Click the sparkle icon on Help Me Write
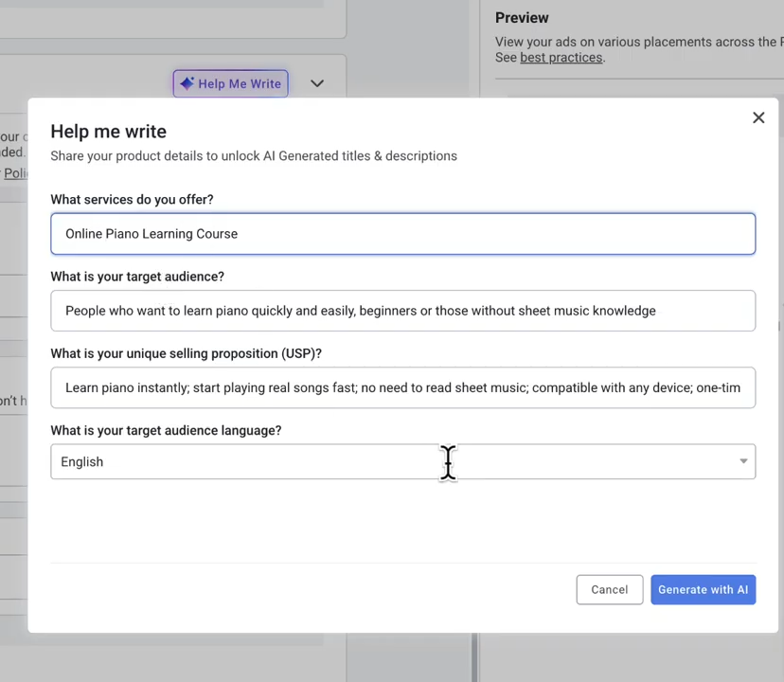 pyautogui.click(x=187, y=83)
